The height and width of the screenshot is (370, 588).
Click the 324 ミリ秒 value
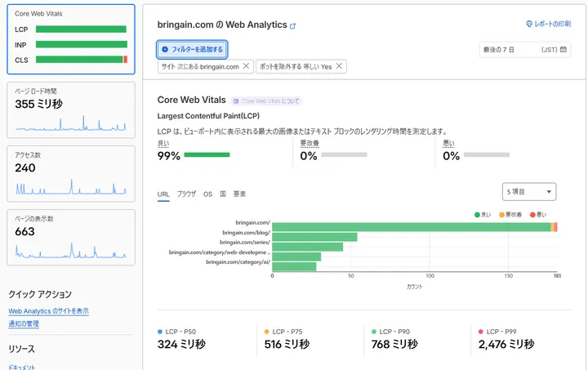181,344
